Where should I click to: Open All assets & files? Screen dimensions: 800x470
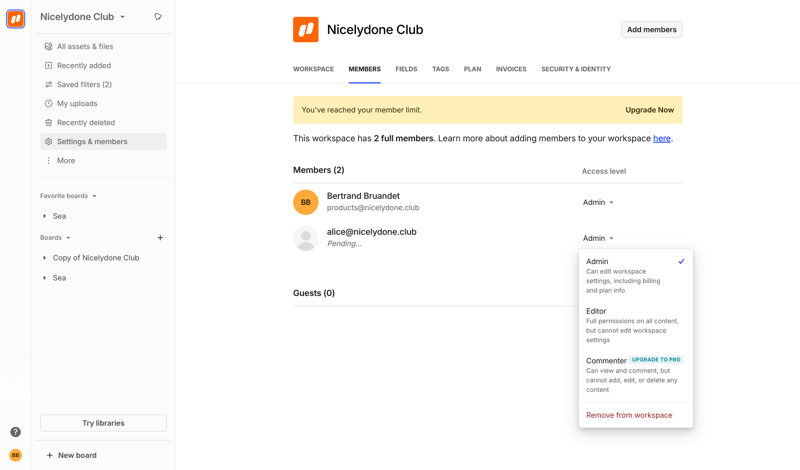[x=84, y=46]
